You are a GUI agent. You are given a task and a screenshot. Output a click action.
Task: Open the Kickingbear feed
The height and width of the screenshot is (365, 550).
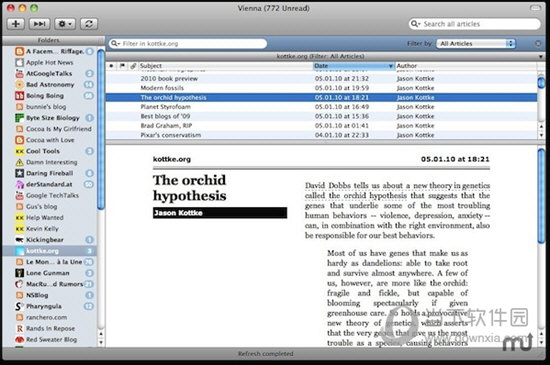coord(49,240)
